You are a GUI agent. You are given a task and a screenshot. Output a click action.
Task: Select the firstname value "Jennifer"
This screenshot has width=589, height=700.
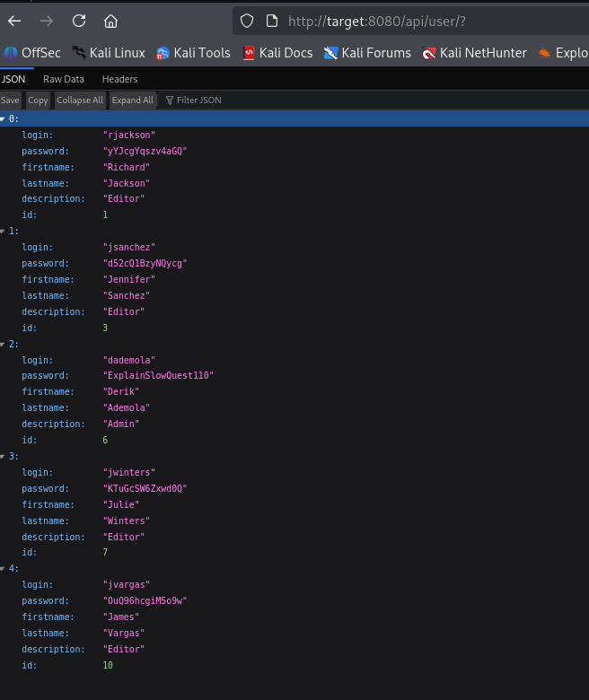pyautogui.click(x=129, y=279)
